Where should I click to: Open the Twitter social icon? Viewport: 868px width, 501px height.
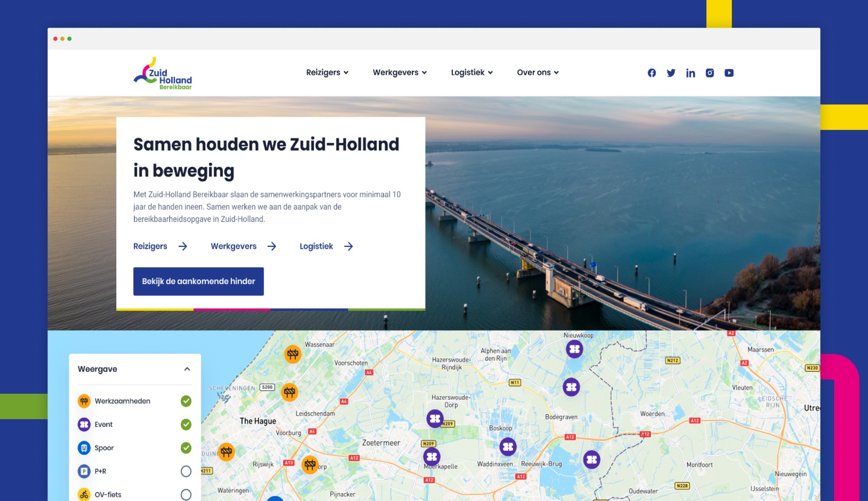(x=671, y=73)
